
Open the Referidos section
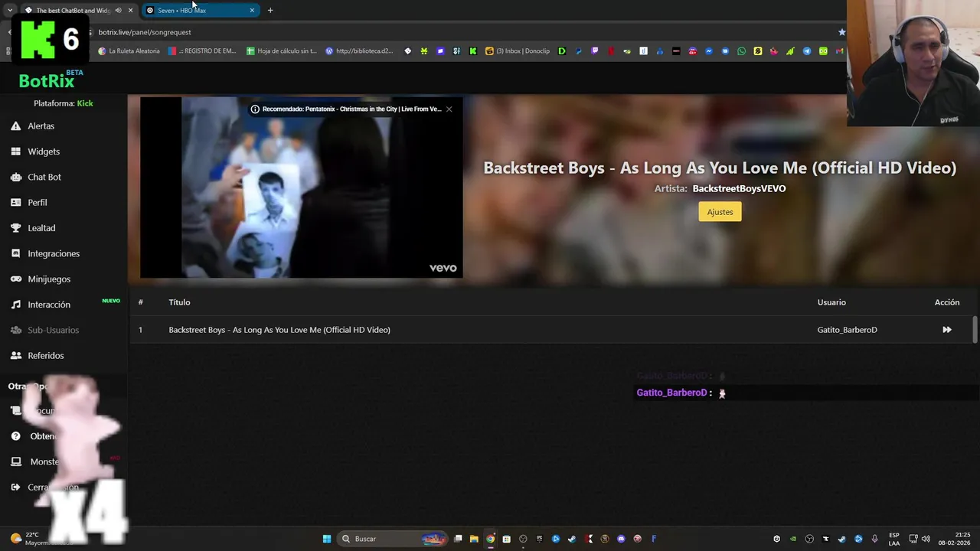46,355
